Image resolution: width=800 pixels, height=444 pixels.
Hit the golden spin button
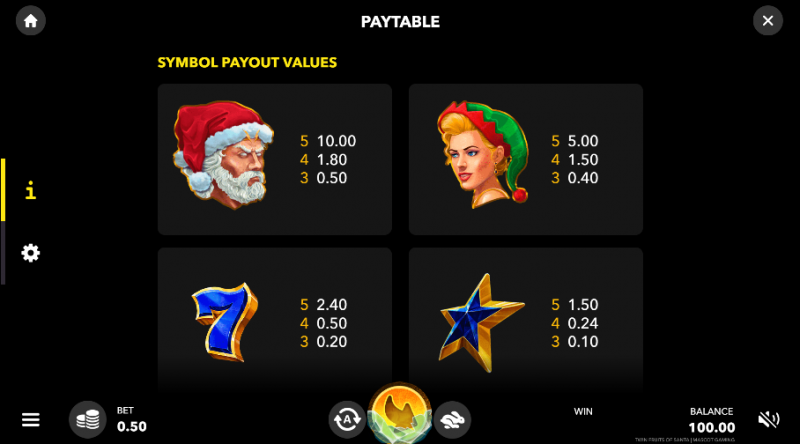pyautogui.click(x=400, y=412)
